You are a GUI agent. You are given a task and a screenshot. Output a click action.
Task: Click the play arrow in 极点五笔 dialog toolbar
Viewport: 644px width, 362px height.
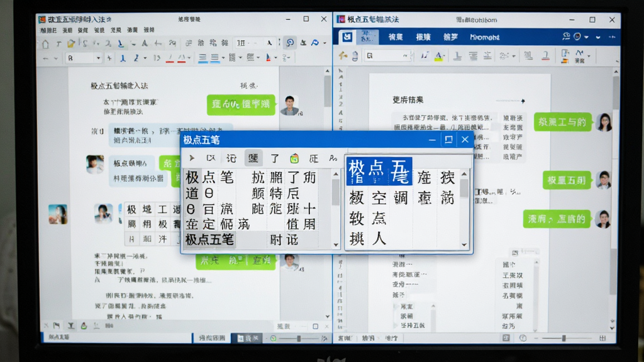pyautogui.click(x=192, y=158)
